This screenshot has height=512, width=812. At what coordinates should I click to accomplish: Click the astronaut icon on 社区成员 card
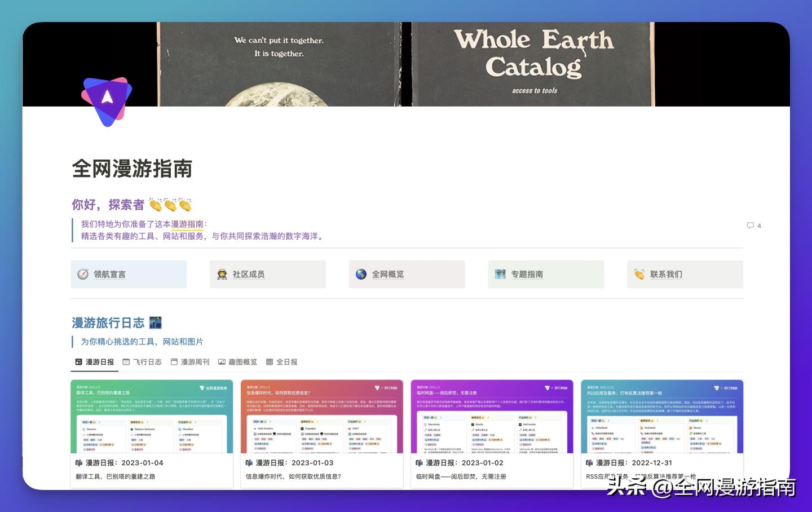tap(222, 274)
